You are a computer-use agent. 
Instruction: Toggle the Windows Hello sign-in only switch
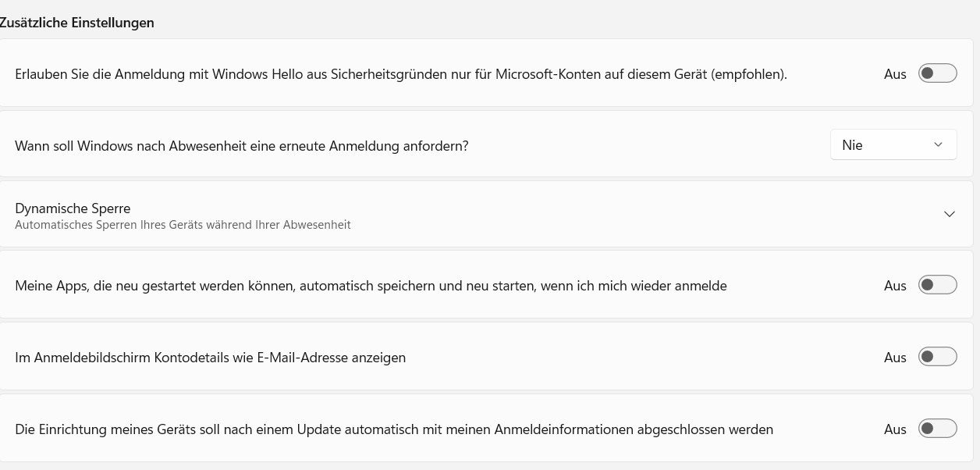[937, 73]
